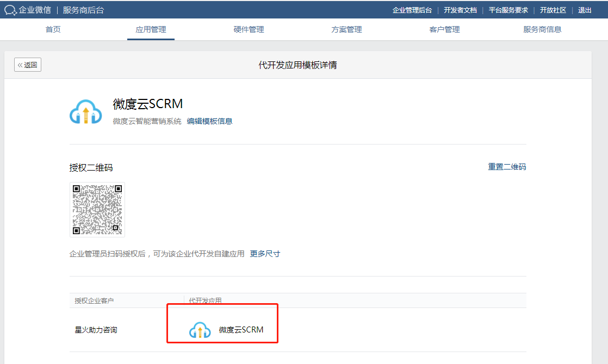The image size is (608, 364).
Task: Click the authorization QR code image
Action: [x=97, y=210]
